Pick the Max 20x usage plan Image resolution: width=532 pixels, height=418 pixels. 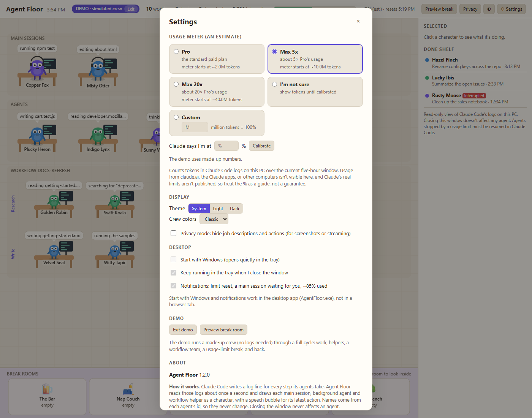point(217,92)
